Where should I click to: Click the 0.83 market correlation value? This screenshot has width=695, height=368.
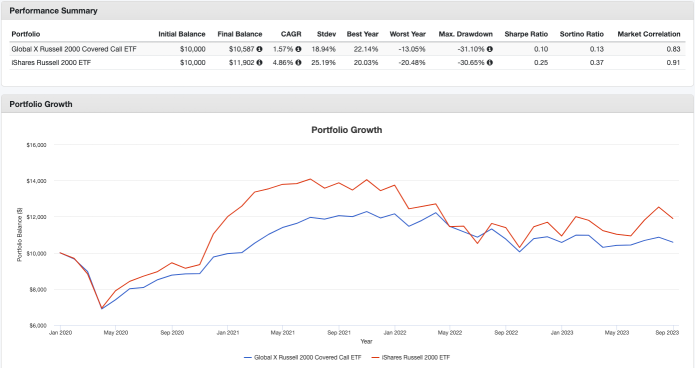673,49
